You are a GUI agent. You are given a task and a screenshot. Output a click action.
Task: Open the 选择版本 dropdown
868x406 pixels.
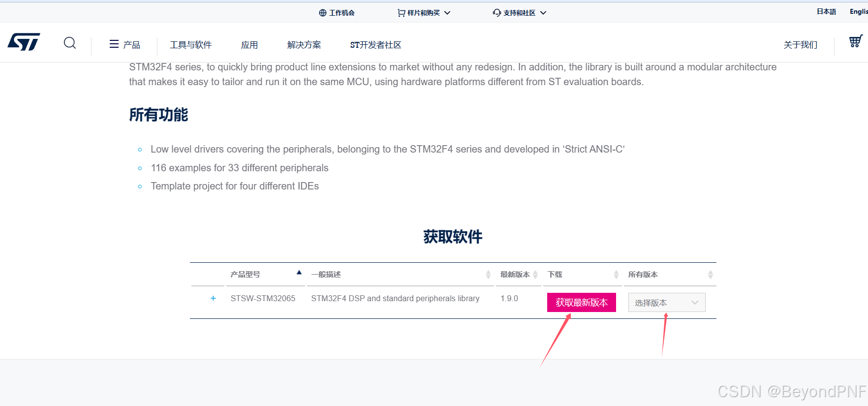pos(667,303)
